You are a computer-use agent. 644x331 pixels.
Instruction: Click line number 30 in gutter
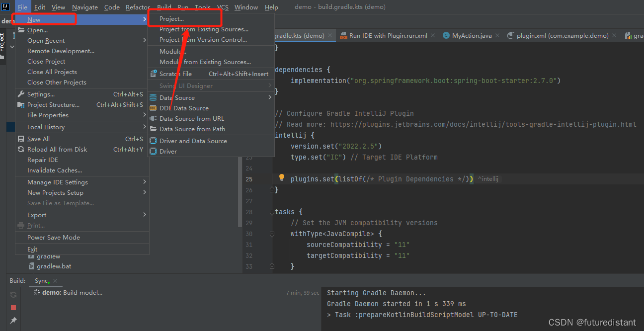point(249,234)
